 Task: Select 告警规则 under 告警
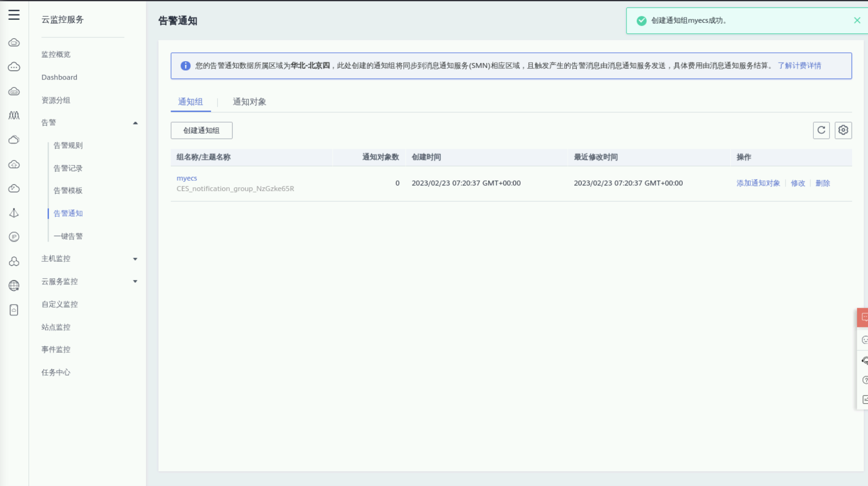[68, 146]
